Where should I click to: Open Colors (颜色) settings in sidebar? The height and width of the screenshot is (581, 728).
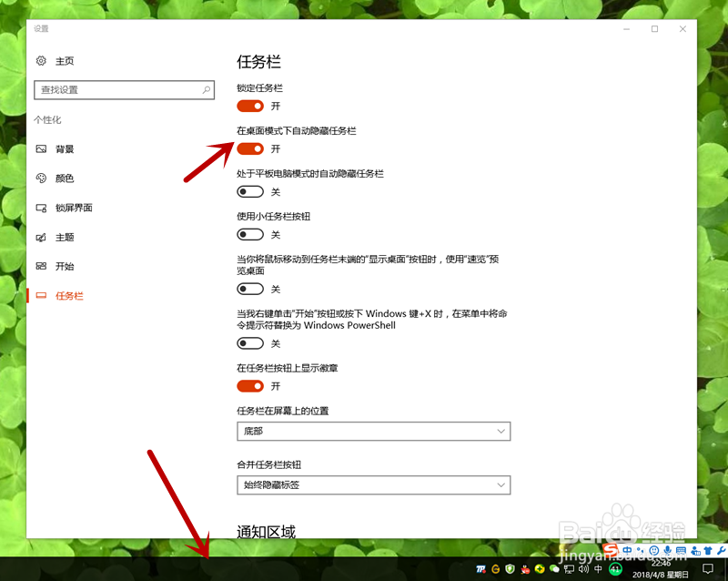click(65, 178)
